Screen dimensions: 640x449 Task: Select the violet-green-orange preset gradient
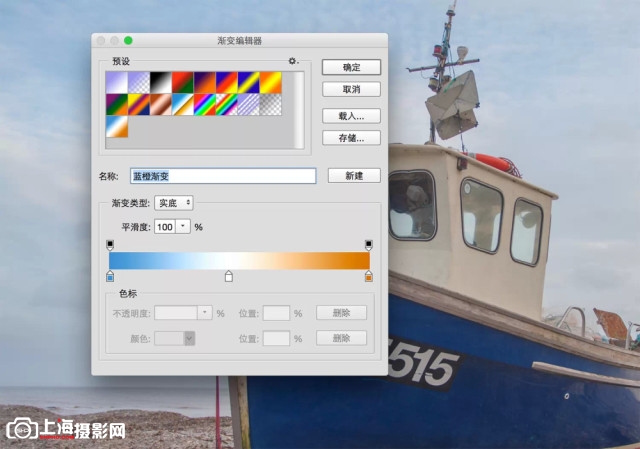click(x=117, y=105)
